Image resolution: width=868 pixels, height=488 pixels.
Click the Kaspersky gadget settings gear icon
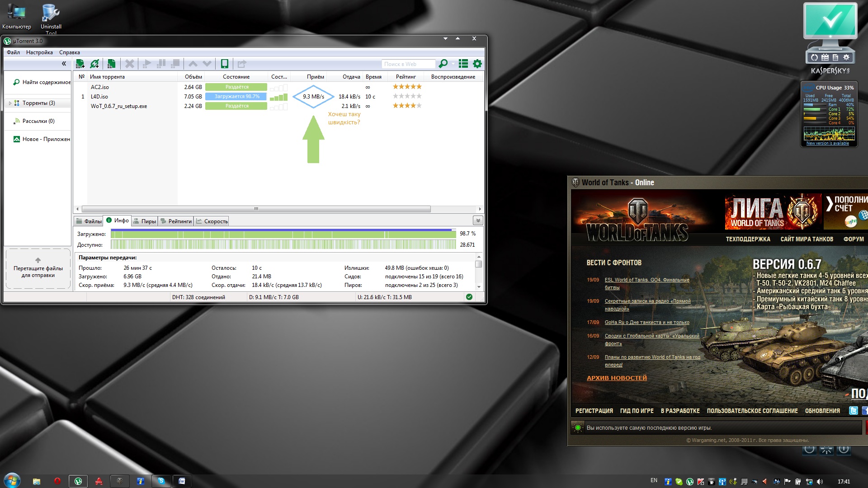click(846, 57)
